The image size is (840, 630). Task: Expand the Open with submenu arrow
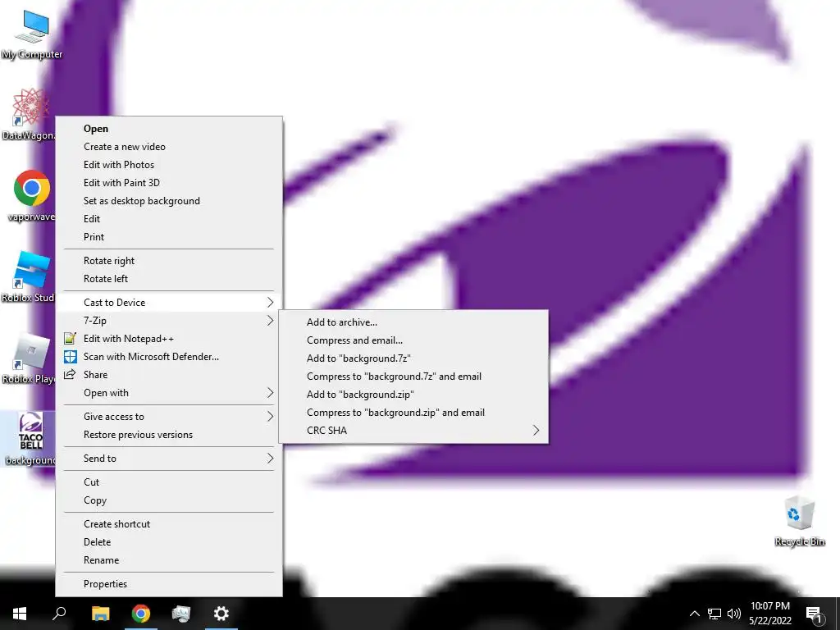click(270, 393)
